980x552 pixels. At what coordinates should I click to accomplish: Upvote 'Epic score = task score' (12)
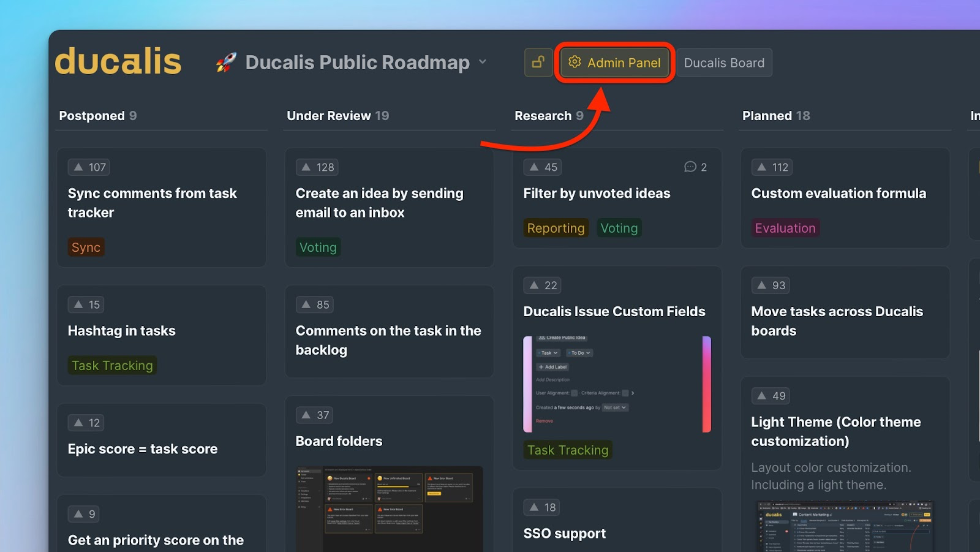[86, 423]
